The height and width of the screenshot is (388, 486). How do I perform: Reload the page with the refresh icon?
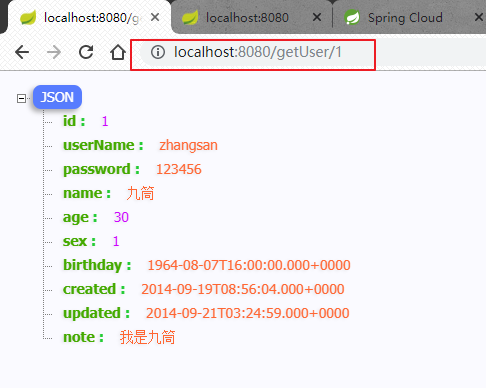(x=86, y=52)
